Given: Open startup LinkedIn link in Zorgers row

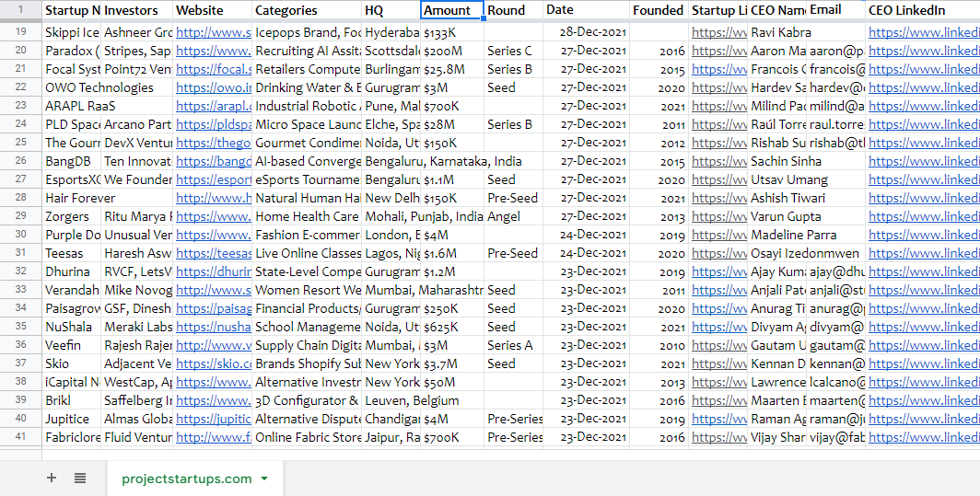Looking at the screenshot, I should tap(719, 217).
